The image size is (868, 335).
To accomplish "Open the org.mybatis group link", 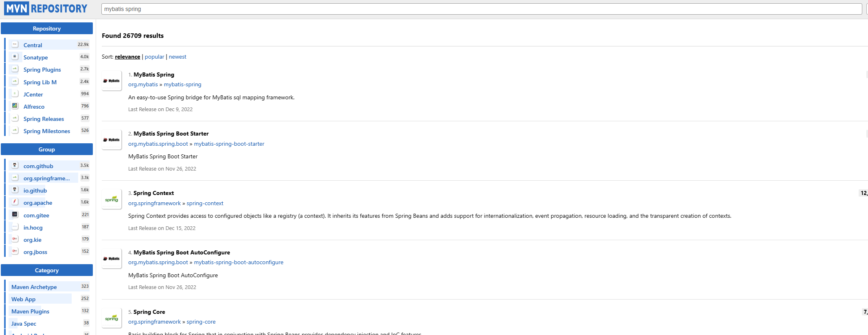I will [x=143, y=85].
